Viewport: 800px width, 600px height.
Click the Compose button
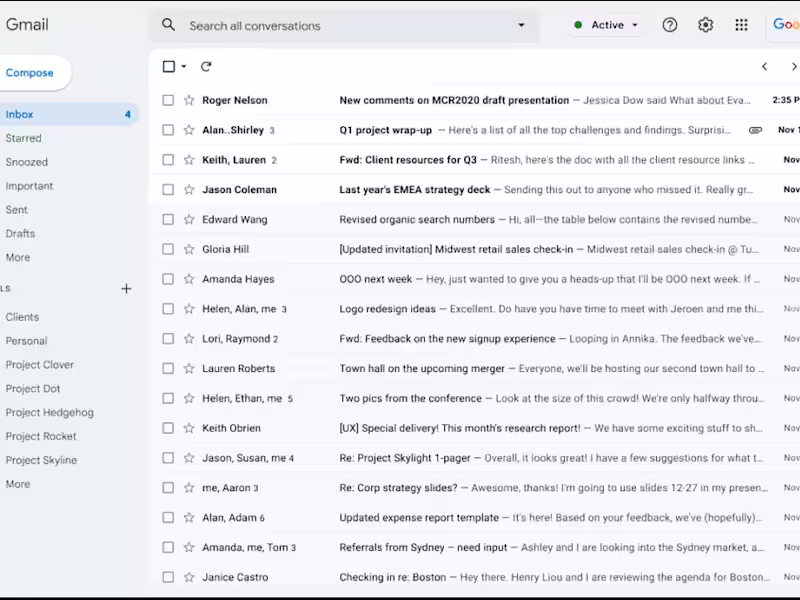click(30, 73)
